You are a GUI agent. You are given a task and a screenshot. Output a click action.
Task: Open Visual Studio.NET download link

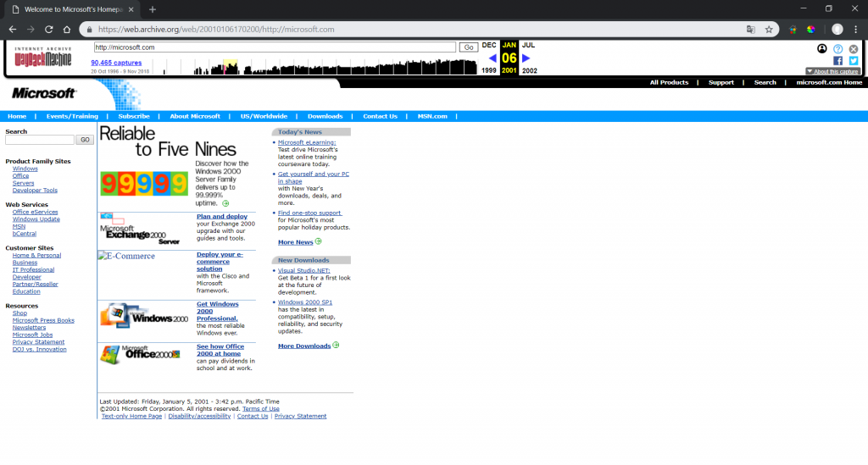[x=304, y=271]
